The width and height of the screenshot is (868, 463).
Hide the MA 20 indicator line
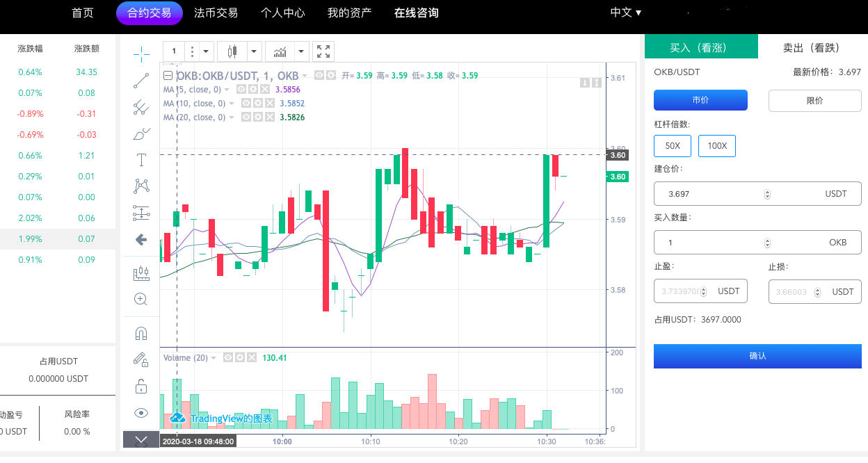246,117
